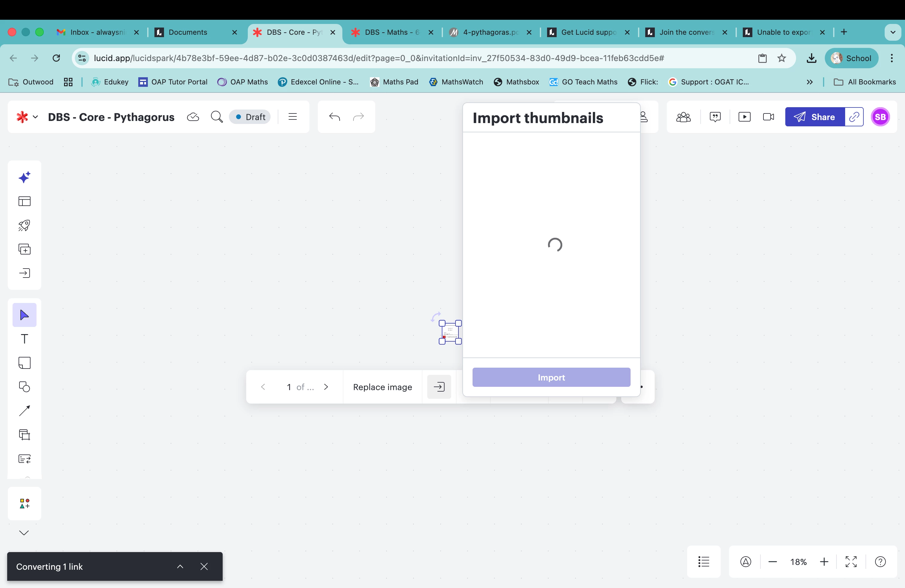The image size is (905, 588).
Task: Open the hamburger main menu
Action: tap(292, 117)
